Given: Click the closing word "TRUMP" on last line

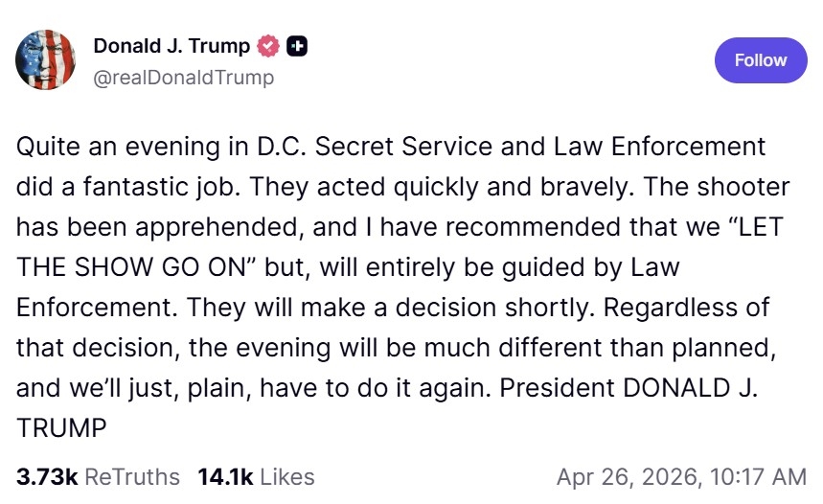Looking at the screenshot, I should 61,428.
